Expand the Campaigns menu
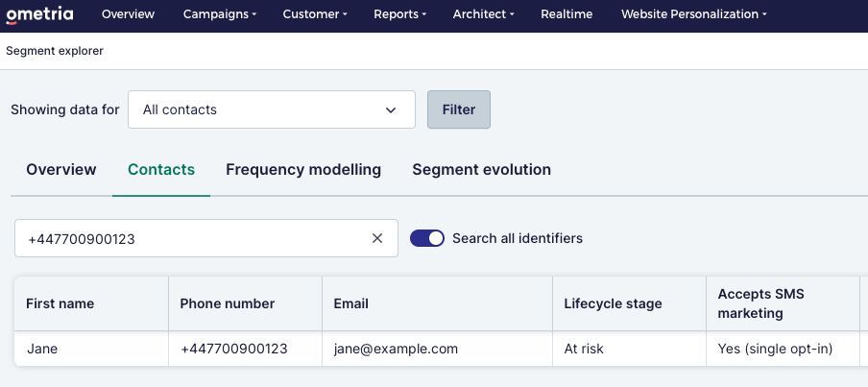This screenshot has width=868, height=387. click(219, 14)
